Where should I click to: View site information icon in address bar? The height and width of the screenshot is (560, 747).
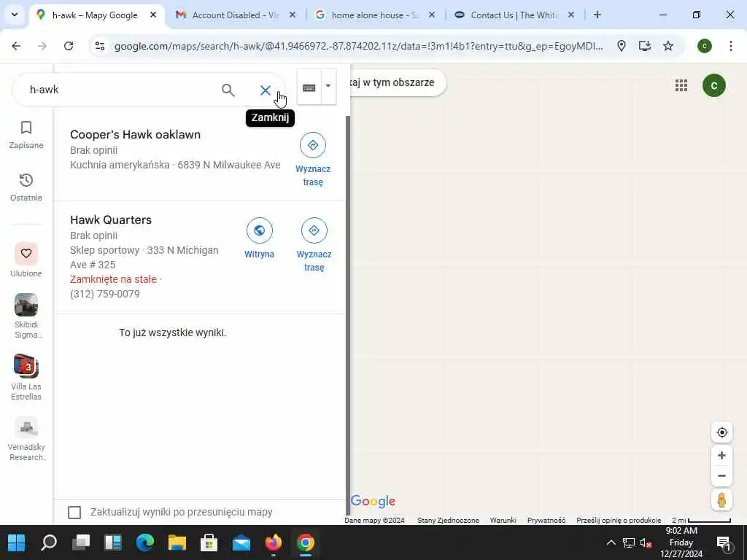click(x=100, y=46)
